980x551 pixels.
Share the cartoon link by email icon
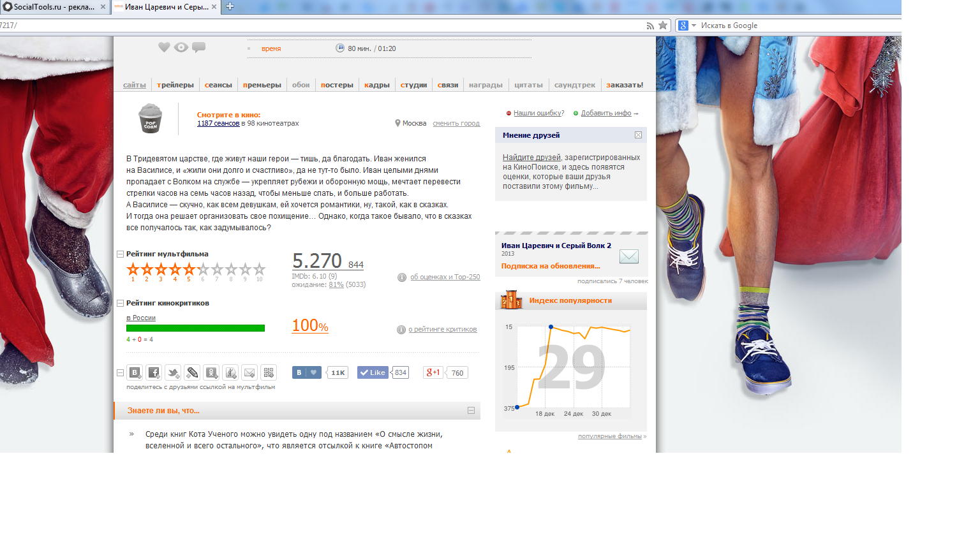tap(249, 372)
